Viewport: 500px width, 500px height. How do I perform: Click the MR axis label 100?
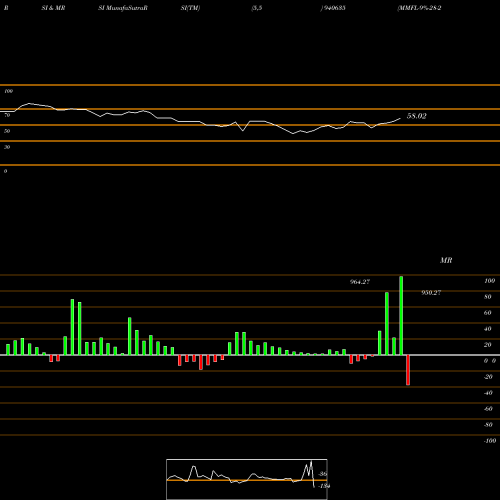(x=489, y=281)
